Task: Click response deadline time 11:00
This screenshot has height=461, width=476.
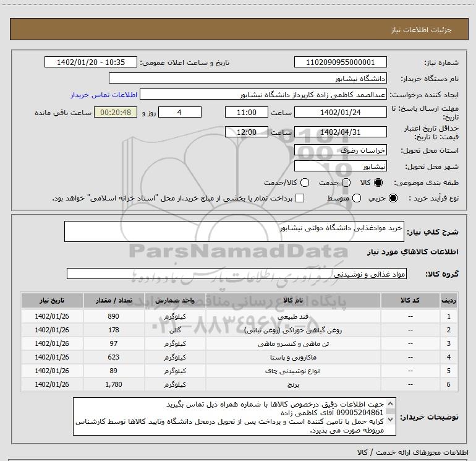Action: tap(247, 112)
